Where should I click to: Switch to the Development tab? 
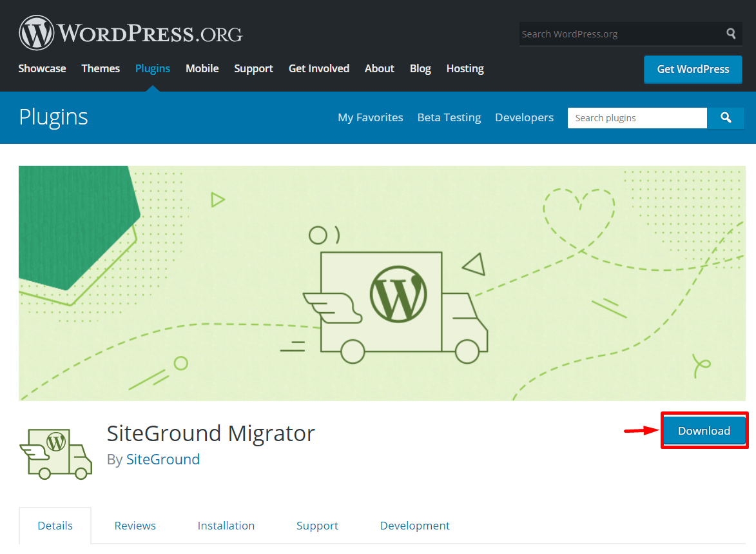point(414,526)
